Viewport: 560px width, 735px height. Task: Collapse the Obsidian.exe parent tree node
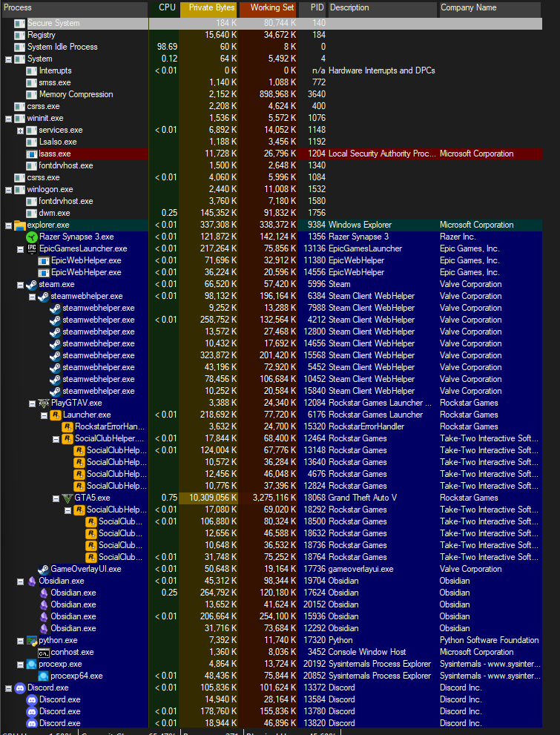20,581
